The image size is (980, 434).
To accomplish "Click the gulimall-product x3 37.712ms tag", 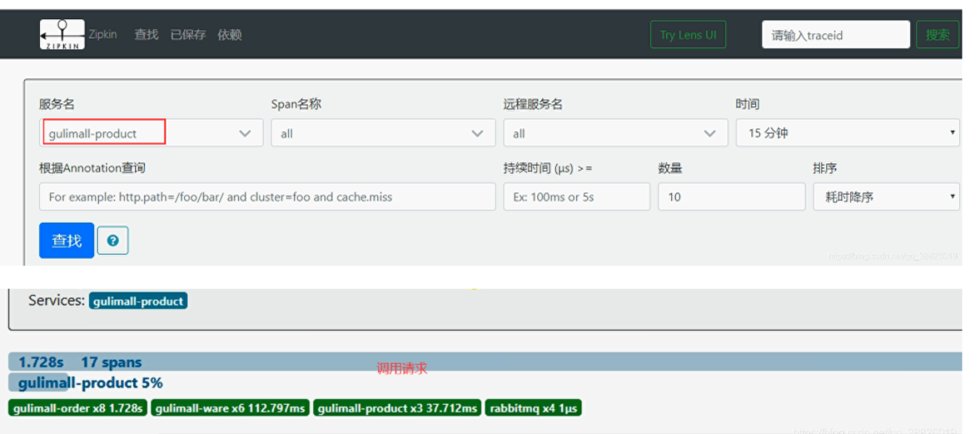I will [397, 408].
